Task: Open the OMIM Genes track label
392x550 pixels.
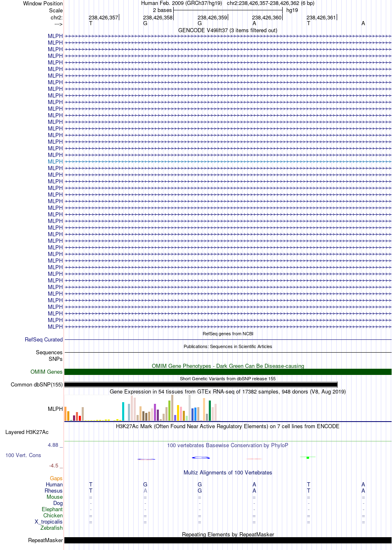Action: point(47,372)
